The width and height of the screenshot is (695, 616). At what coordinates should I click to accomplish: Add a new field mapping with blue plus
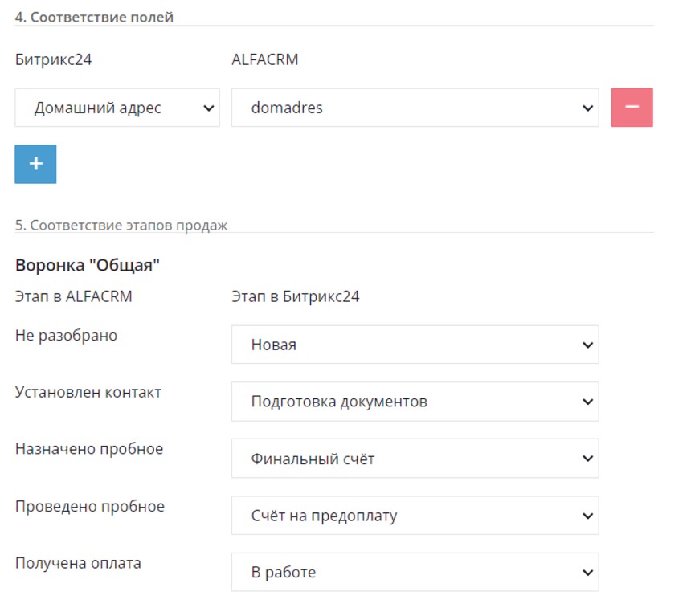[x=35, y=164]
